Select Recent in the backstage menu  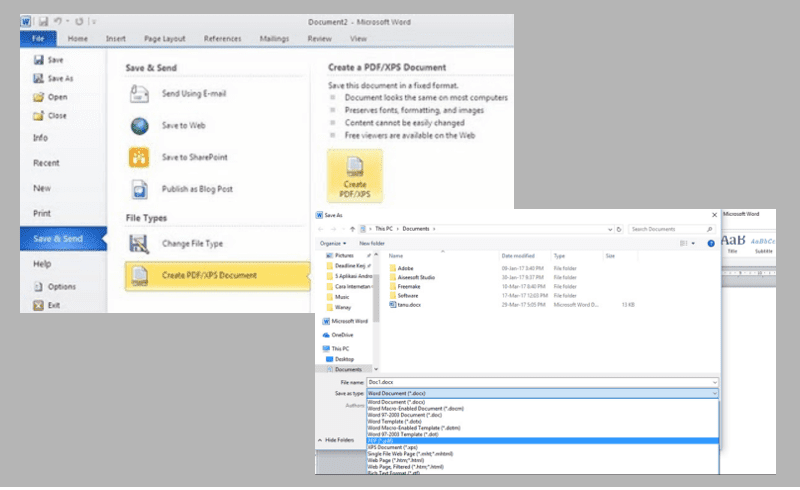coord(46,163)
